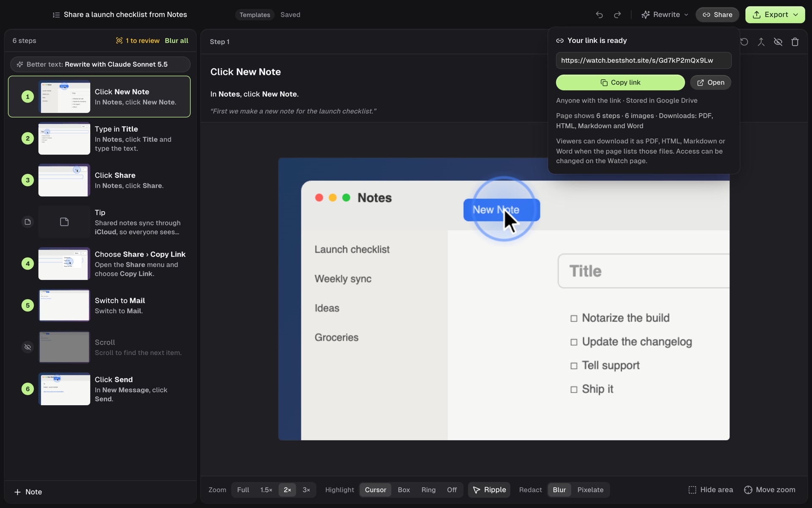Activate the Move zoom tool
Viewport: 812px width, 508px height.
pyautogui.click(x=770, y=490)
